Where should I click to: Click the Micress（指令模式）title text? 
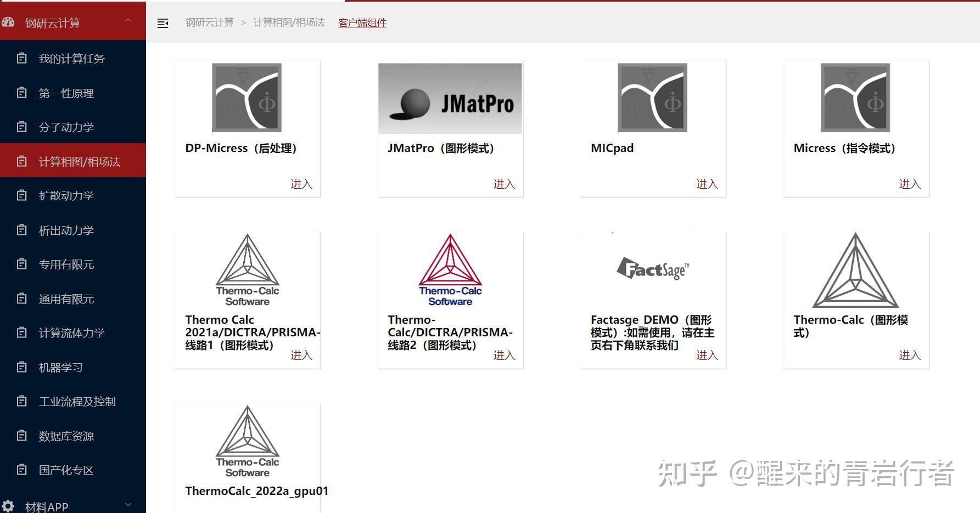(845, 148)
